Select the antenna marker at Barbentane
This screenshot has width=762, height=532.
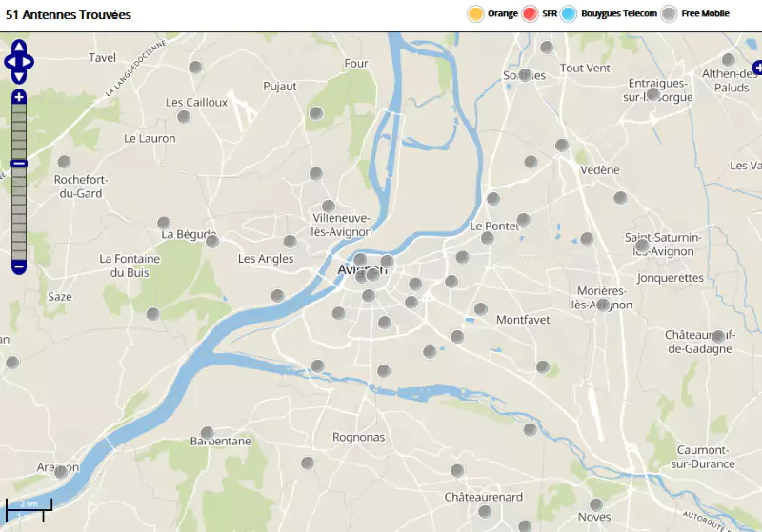point(208,433)
